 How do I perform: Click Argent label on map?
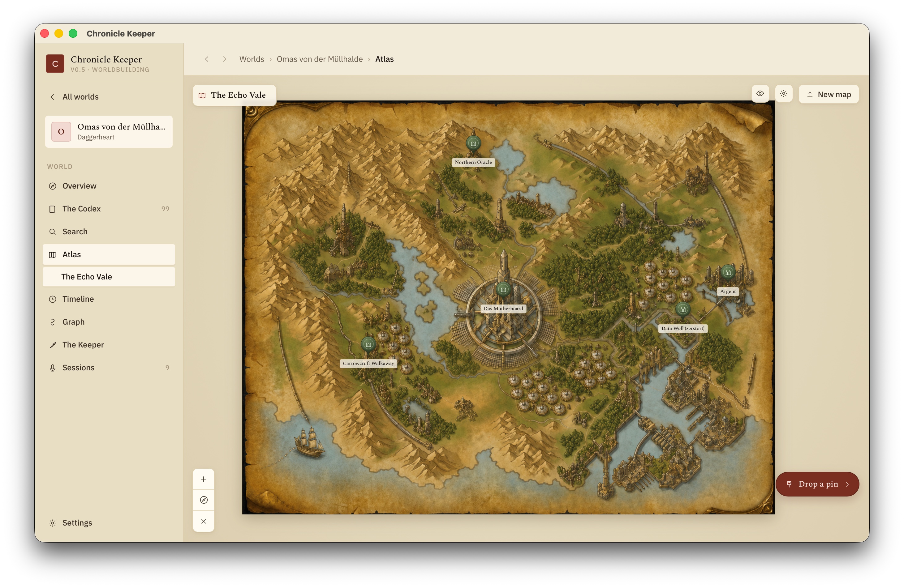728,292
